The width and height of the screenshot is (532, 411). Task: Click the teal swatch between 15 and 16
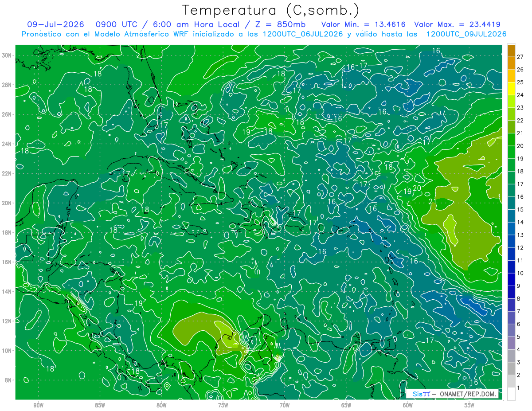[511, 203]
